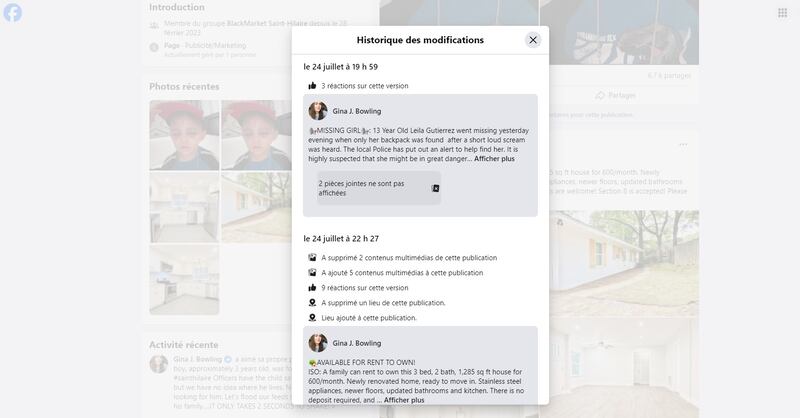The image size is (800, 418).
Task: Expand AVAILABLE FOR RENT post with Afficher plus
Action: (x=404, y=400)
